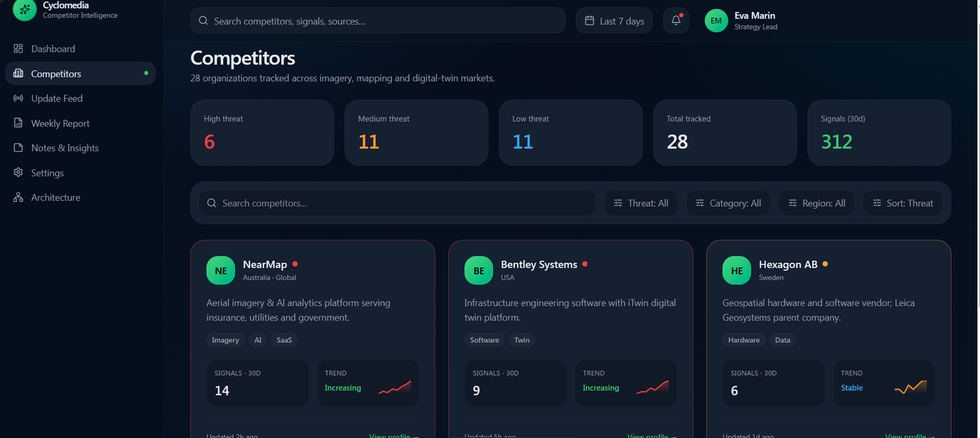Click Hexagon AB's trend sparkline chart

point(910,387)
